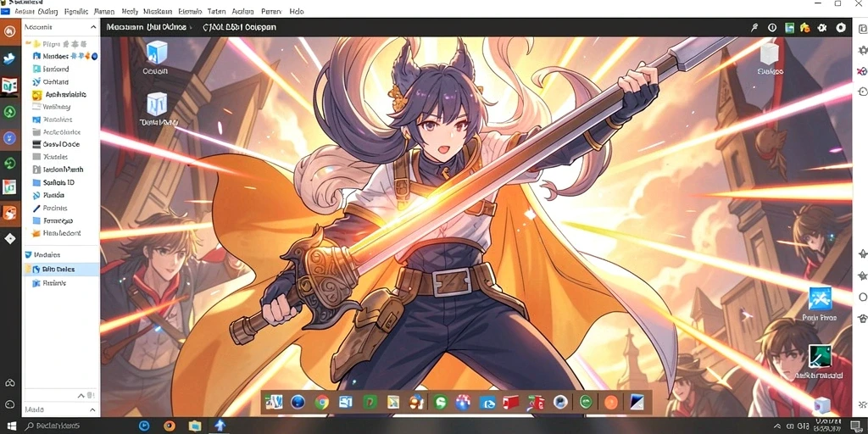Show hidden system tray icons arrow
The image size is (868, 434).
pyautogui.click(x=777, y=426)
